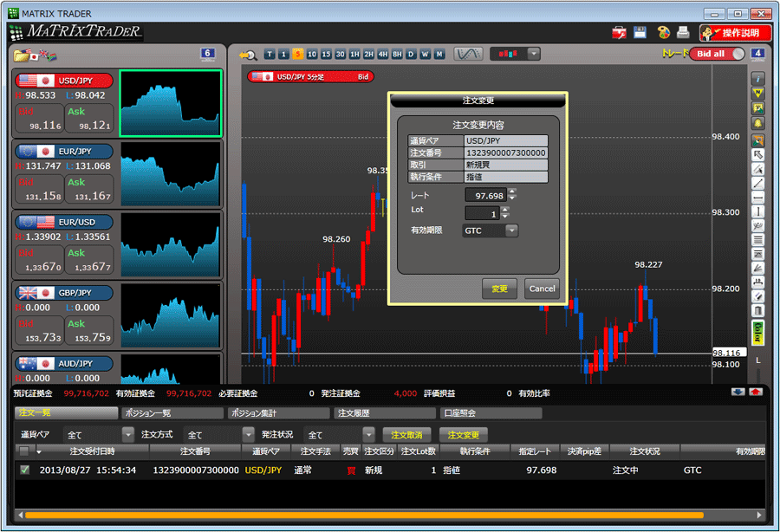The height and width of the screenshot is (532, 780).
Task: Decrease the Lot value with down stepper
Action: click(x=505, y=216)
